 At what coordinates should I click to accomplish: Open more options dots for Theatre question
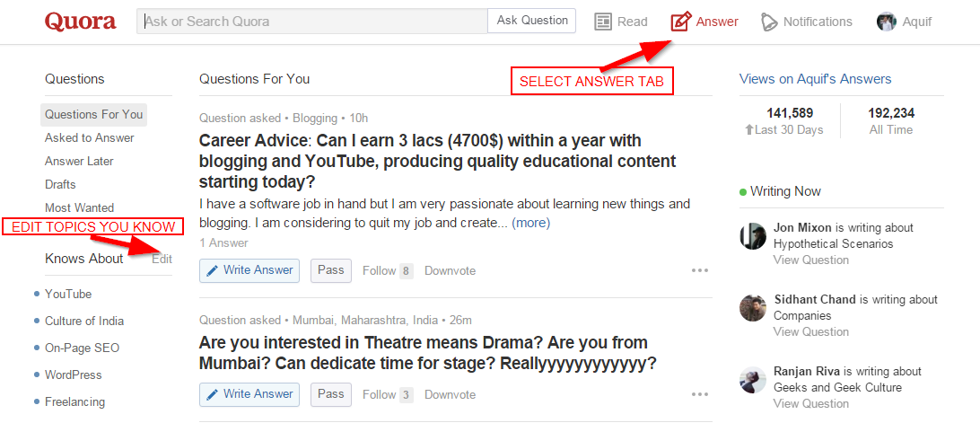700,395
